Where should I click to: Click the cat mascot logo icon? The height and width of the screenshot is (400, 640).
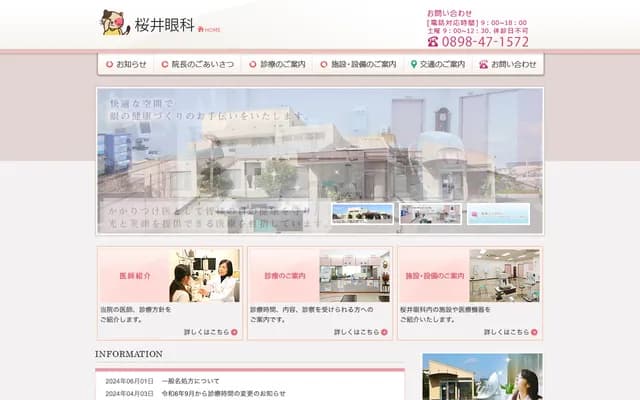click(114, 22)
